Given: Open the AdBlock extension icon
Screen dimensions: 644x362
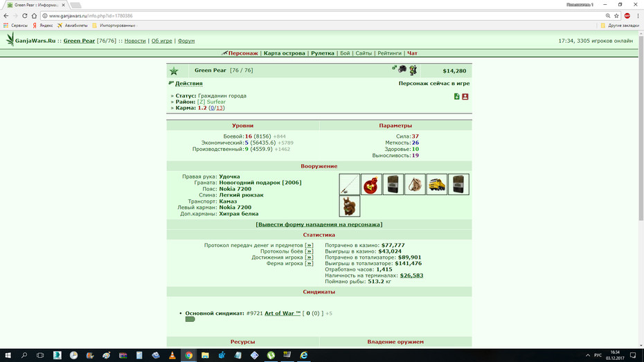Looking at the screenshot, I should point(627,16).
